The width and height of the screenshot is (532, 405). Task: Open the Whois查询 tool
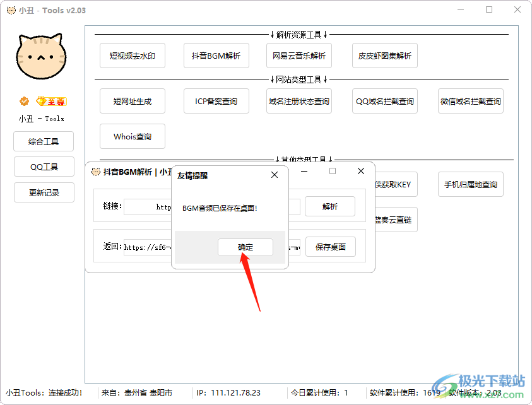tap(133, 136)
